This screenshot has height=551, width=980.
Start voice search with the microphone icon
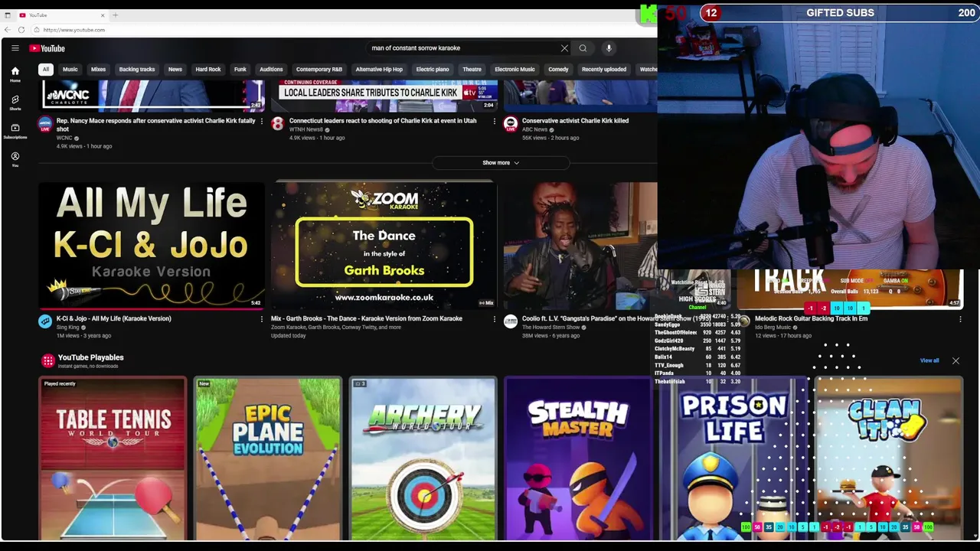tap(609, 48)
